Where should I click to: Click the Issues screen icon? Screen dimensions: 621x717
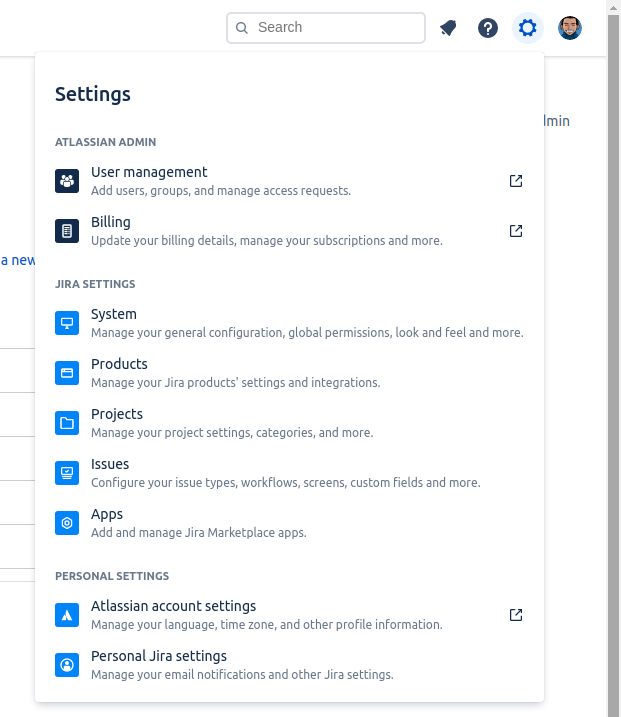coord(67,473)
